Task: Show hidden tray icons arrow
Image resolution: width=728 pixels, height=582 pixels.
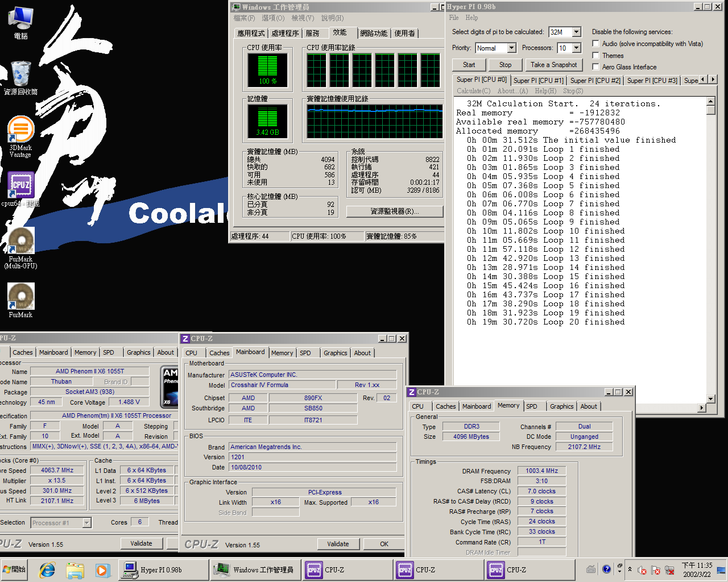Action: [x=630, y=569]
